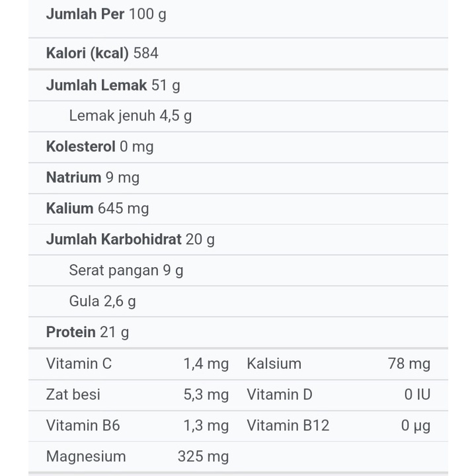The height and width of the screenshot is (476, 476).
Task: Select the Zat besi label
Action: (73, 395)
